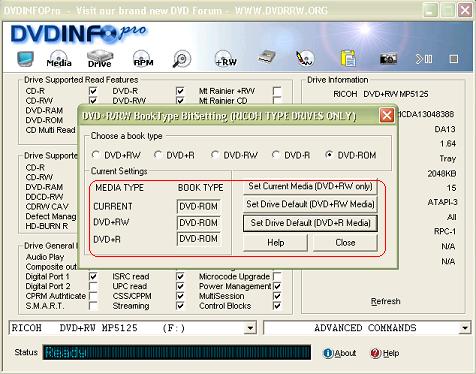
Task: Click the 'RICOH DVD+RW MP5125' drive info text
Action: [x=380, y=94]
